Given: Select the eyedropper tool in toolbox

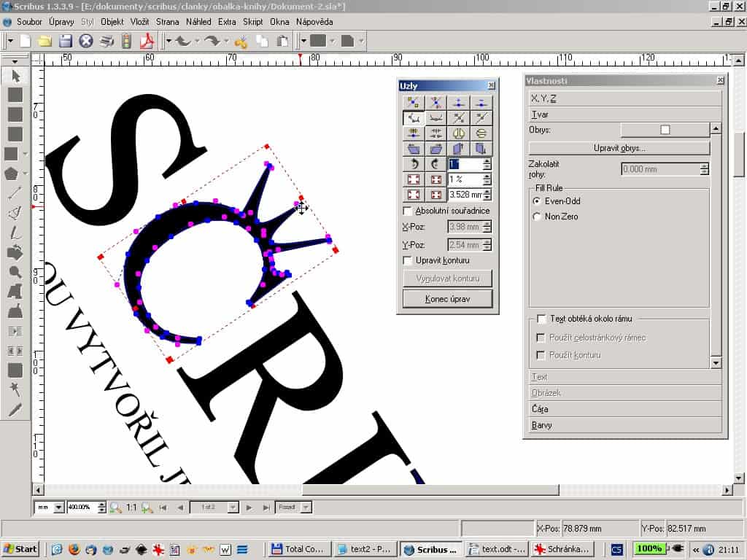Looking at the screenshot, I should 15,410.
